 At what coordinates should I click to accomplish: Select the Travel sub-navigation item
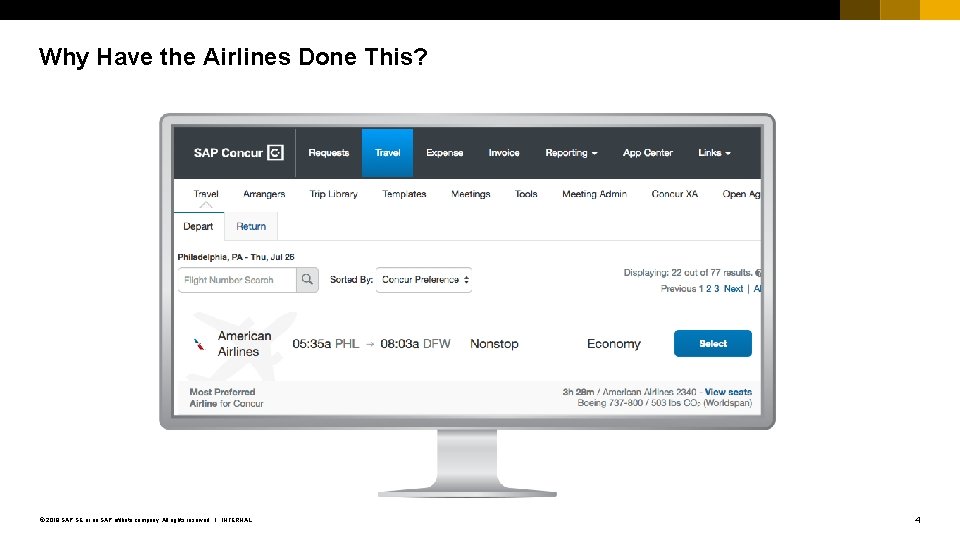tap(206, 194)
